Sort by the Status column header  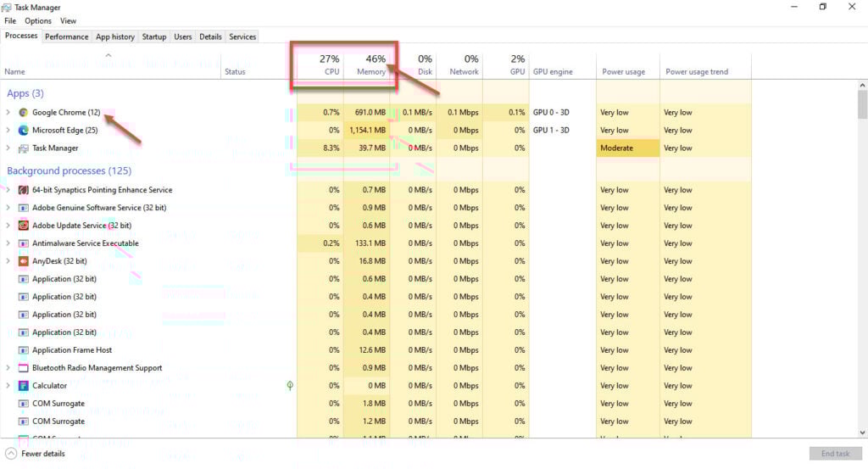coord(259,65)
